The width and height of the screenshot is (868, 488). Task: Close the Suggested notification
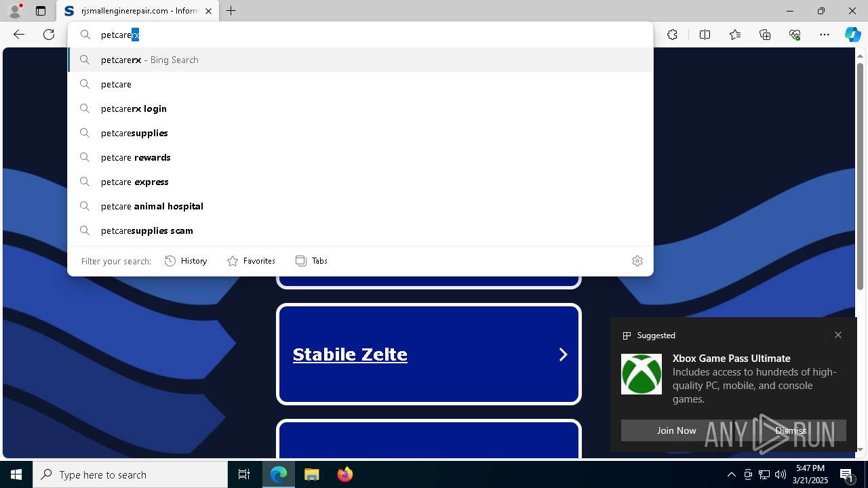pyautogui.click(x=838, y=335)
